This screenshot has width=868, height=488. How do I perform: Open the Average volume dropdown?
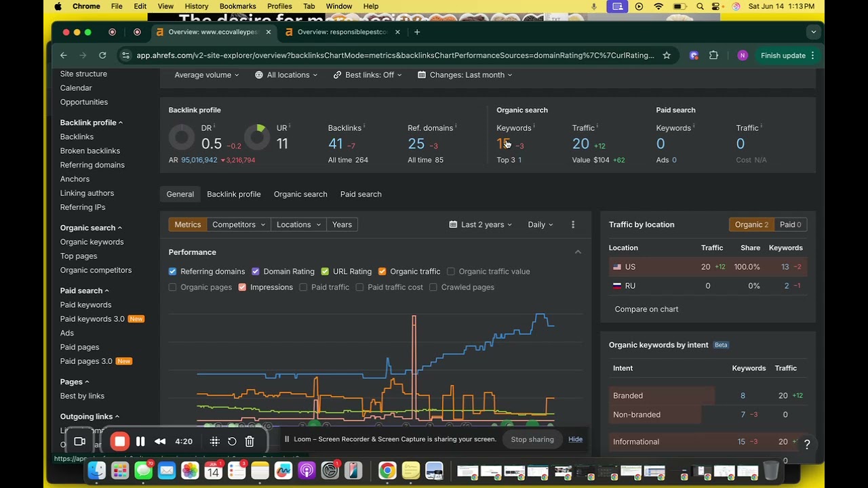tap(207, 75)
